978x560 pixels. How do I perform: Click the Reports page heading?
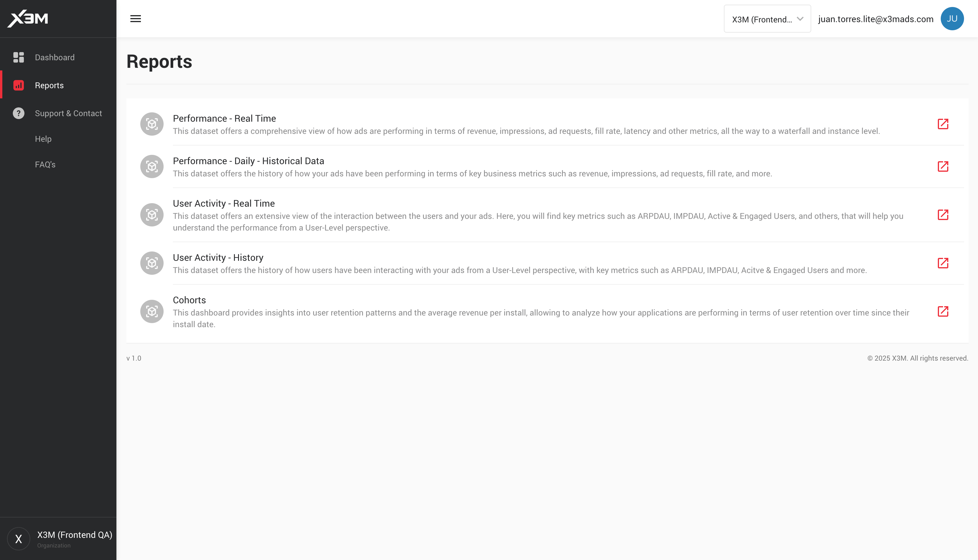[x=159, y=61]
